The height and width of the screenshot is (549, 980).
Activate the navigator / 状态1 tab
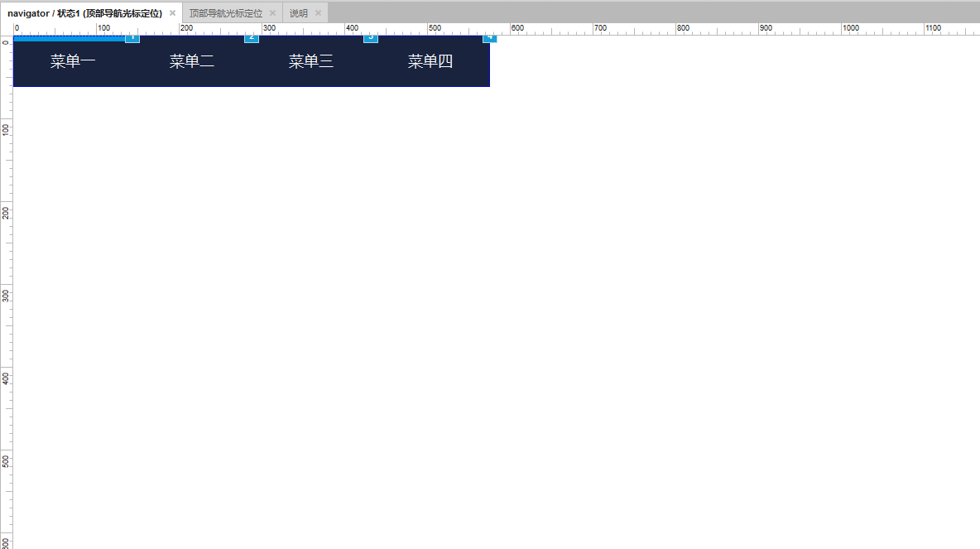pos(85,13)
